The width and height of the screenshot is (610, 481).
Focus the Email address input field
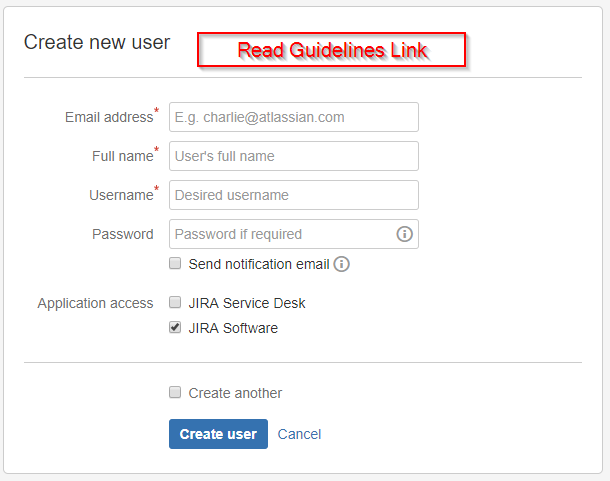pos(294,117)
